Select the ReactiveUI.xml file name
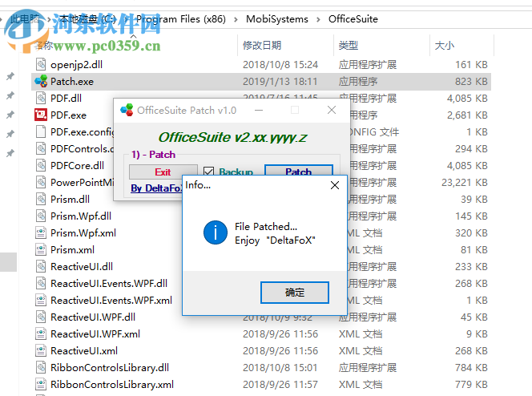The width and height of the screenshot is (532, 396). [84, 350]
